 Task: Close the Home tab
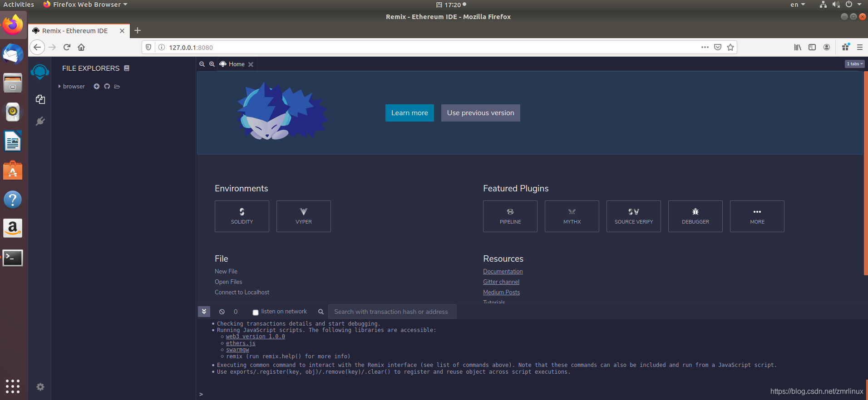tap(251, 64)
